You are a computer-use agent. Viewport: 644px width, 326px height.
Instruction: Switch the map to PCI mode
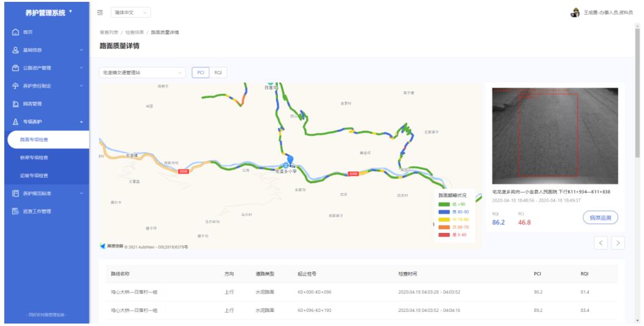point(200,72)
